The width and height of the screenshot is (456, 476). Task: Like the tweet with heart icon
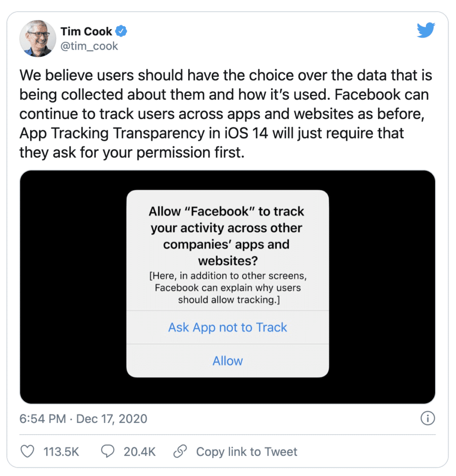coord(27,451)
